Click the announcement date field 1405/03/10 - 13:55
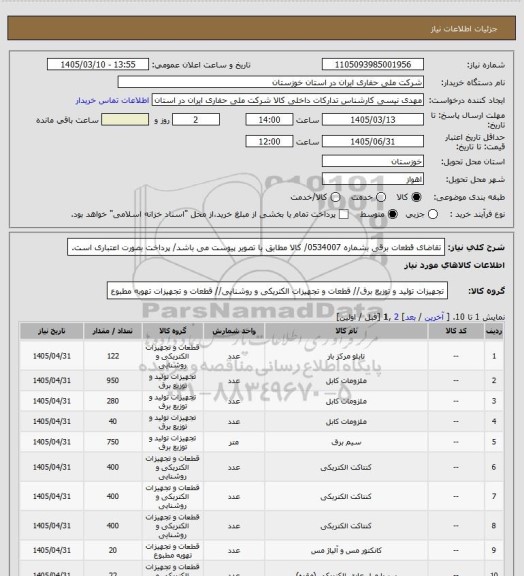This screenshot has height=576, width=524. (x=98, y=64)
